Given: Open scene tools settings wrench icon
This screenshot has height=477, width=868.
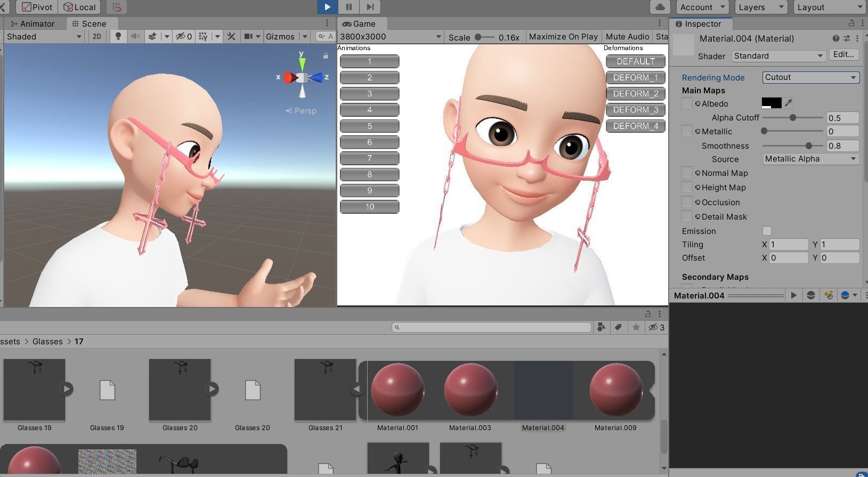Looking at the screenshot, I should click(x=231, y=36).
